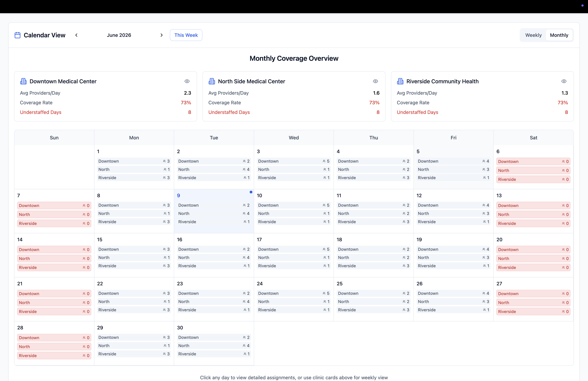
Task: Select Downtown row on June 28
Action: point(54,338)
